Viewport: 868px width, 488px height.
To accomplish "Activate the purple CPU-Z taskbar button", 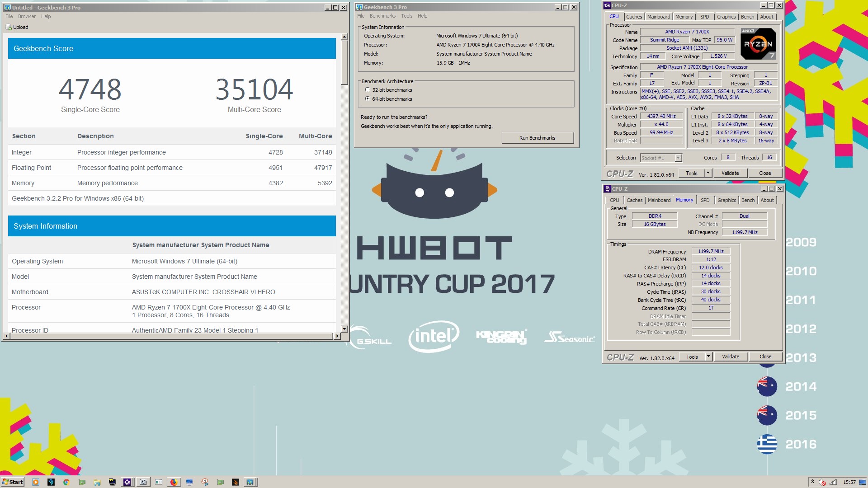I will click(127, 482).
